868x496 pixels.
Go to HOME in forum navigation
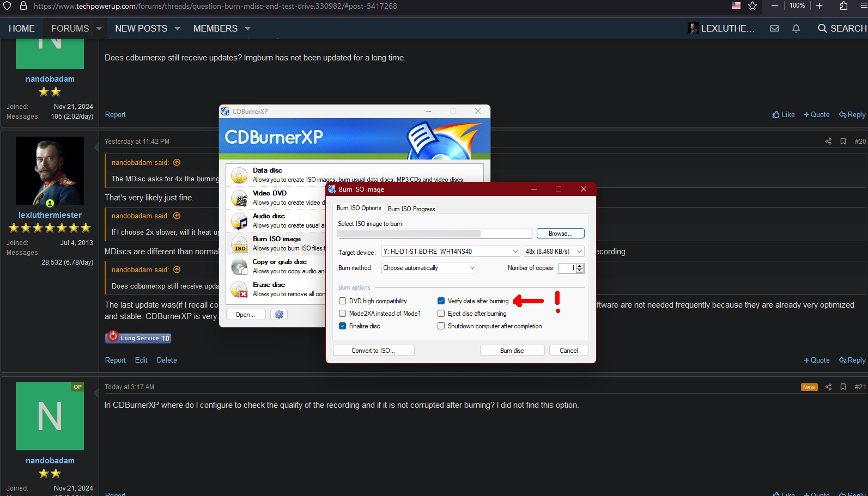click(22, 28)
